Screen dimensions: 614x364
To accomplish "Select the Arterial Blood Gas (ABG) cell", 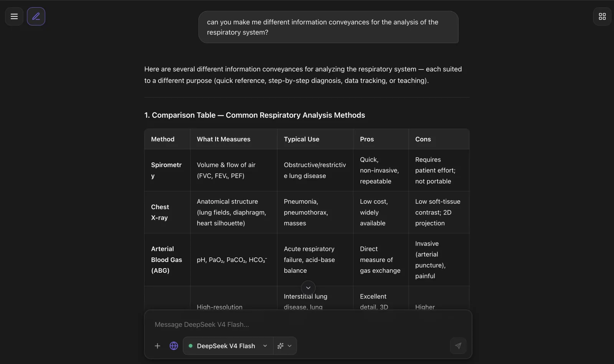I will pos(167,260).
